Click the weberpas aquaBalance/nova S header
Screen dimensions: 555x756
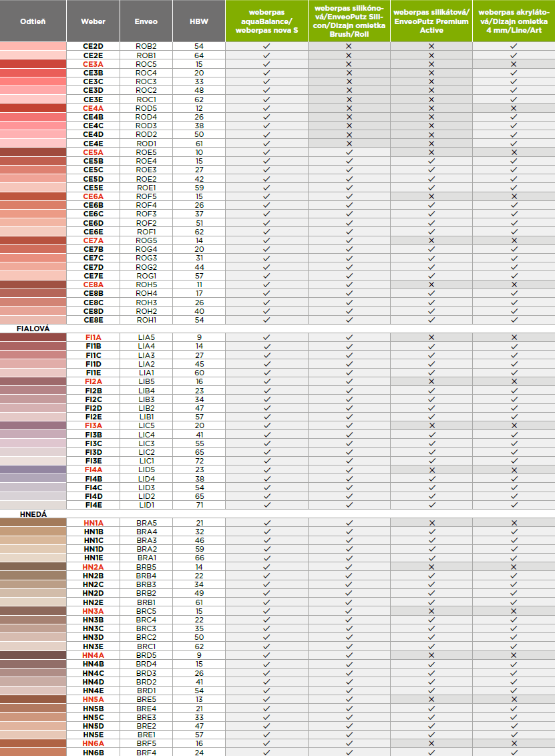[x=266, y=21]
